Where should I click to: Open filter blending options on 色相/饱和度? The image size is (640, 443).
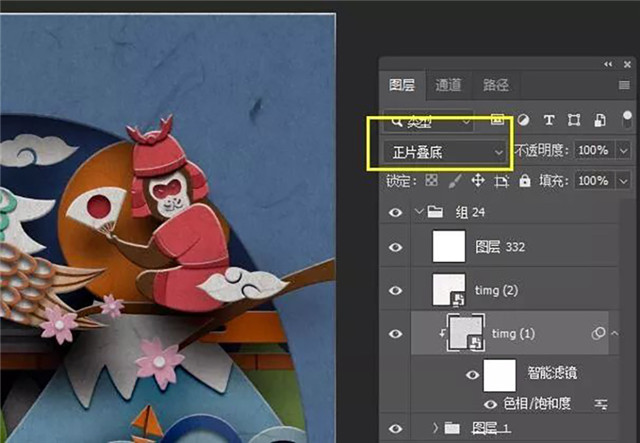pyautogui.click(x=603, y=405)
